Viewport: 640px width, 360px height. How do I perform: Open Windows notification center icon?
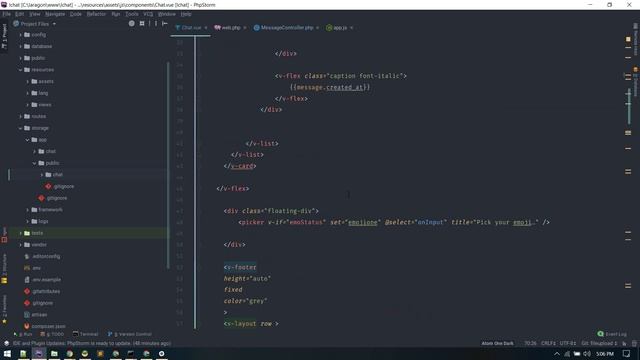(x=627, y=354)
